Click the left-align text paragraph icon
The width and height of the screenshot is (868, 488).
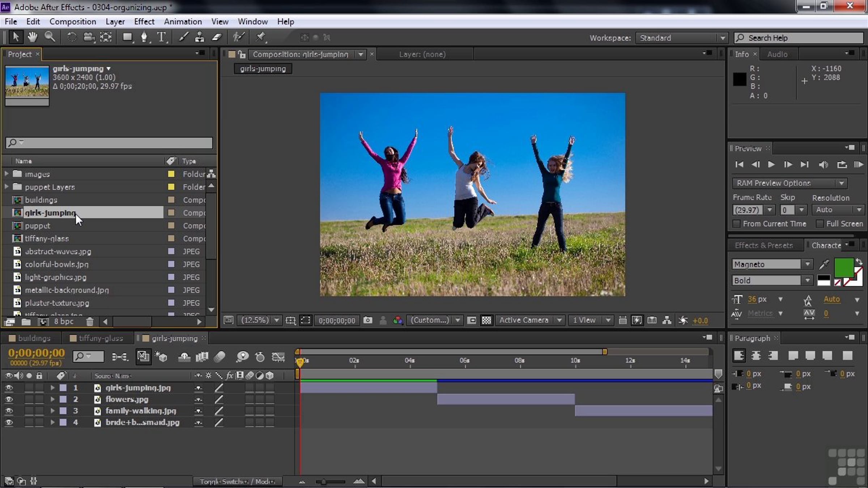(x=739, y=356)
